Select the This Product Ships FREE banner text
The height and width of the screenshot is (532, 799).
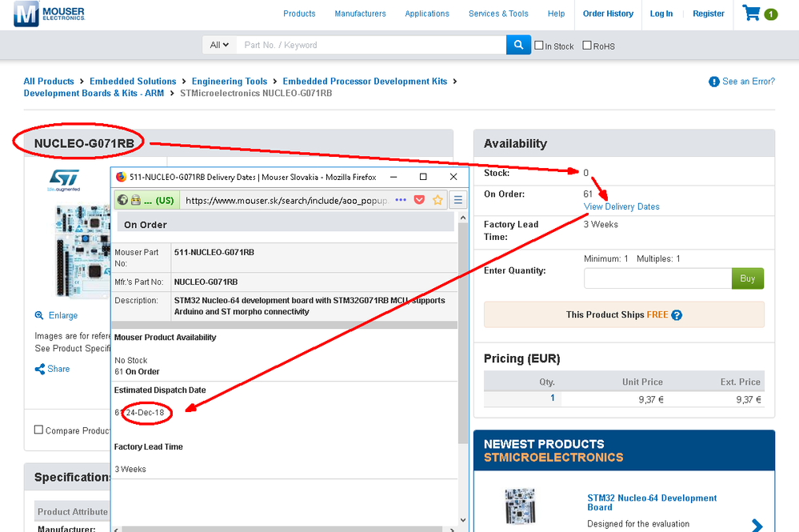[617, 314]
